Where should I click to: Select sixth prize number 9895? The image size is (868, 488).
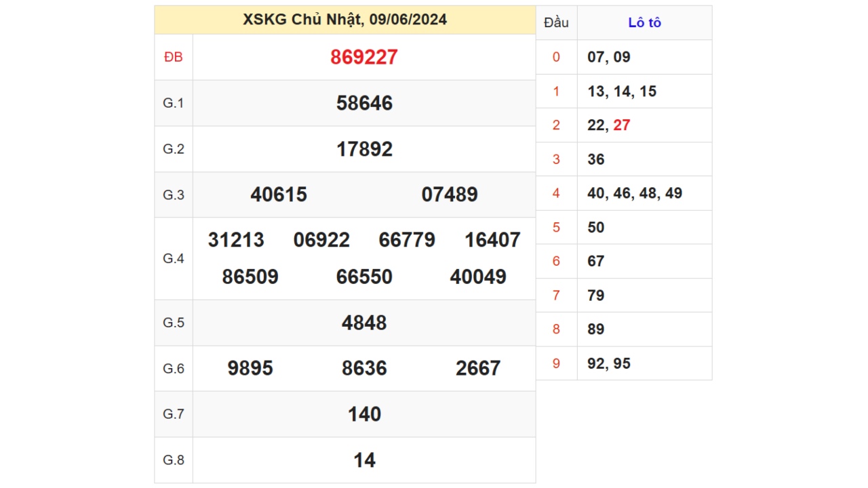[250, 368]
